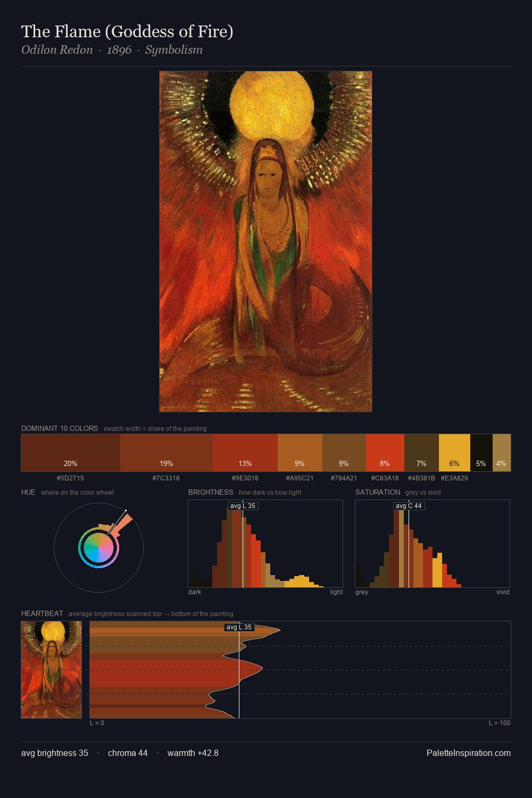The image size is (532, 798).
Task: Click the hue color wheel
Action: (98, 547)
